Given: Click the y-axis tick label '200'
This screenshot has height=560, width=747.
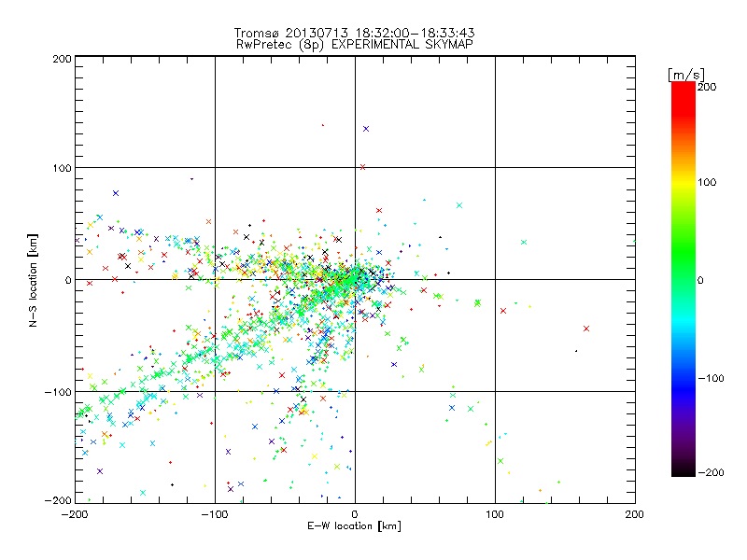Looking at the screenshot, I should pyautogui.click(x=62, y=59).
